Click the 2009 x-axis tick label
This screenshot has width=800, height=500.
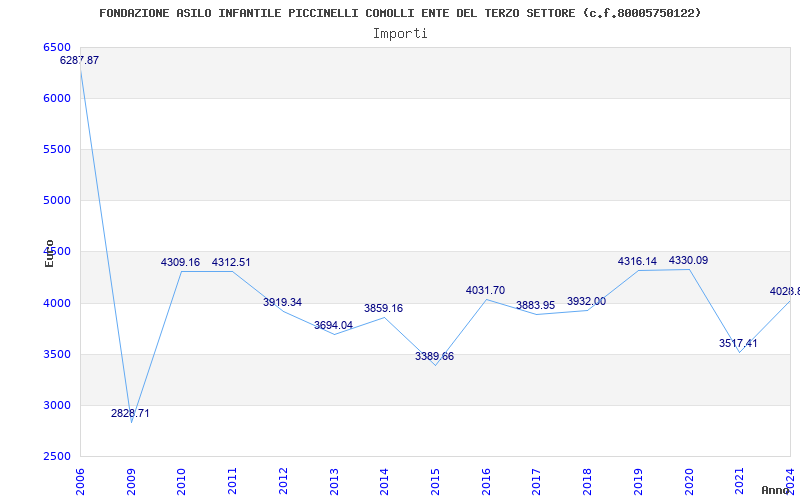131,479
